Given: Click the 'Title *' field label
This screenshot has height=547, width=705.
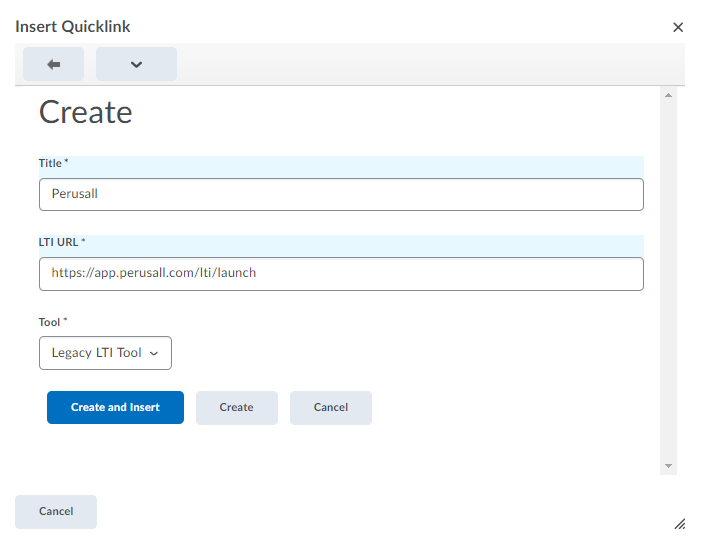Looking at the screenshot, I should [x=53, y=163].
